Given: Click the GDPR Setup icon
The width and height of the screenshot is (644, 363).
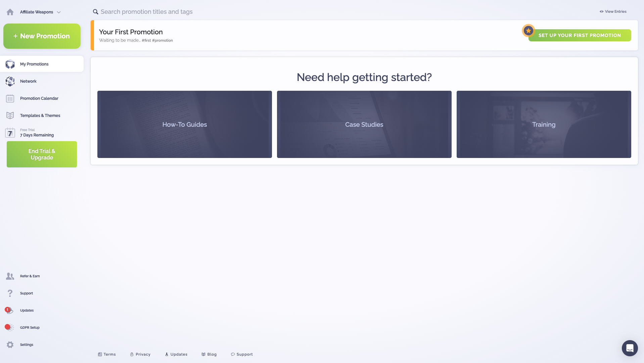Looking at the screenshot, I should tap(9, 327).
